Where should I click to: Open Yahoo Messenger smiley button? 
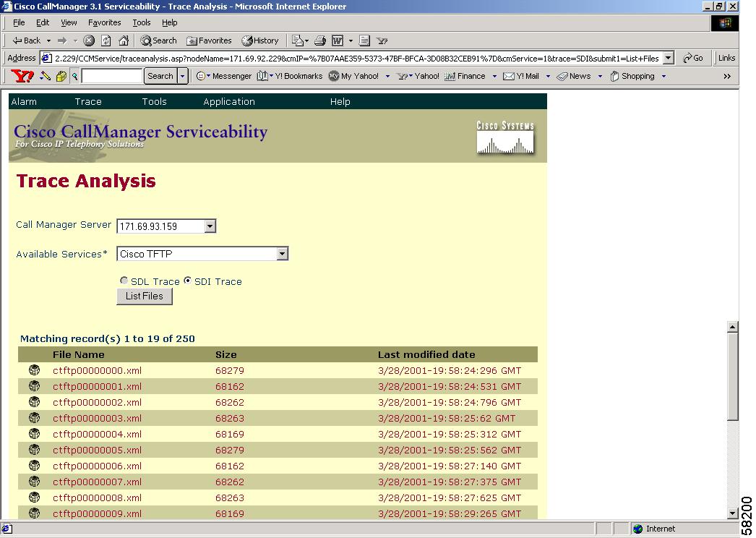point(224,76)
